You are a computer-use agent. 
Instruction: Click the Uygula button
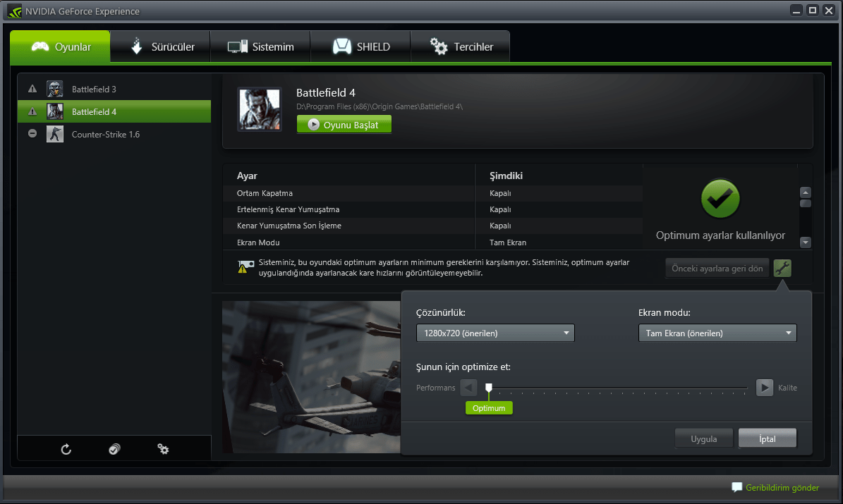coord(704,438)
